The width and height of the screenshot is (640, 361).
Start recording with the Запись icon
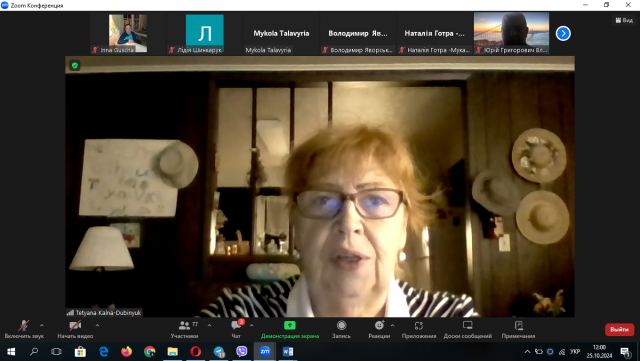pyautogui.click(x=341, y=330)
